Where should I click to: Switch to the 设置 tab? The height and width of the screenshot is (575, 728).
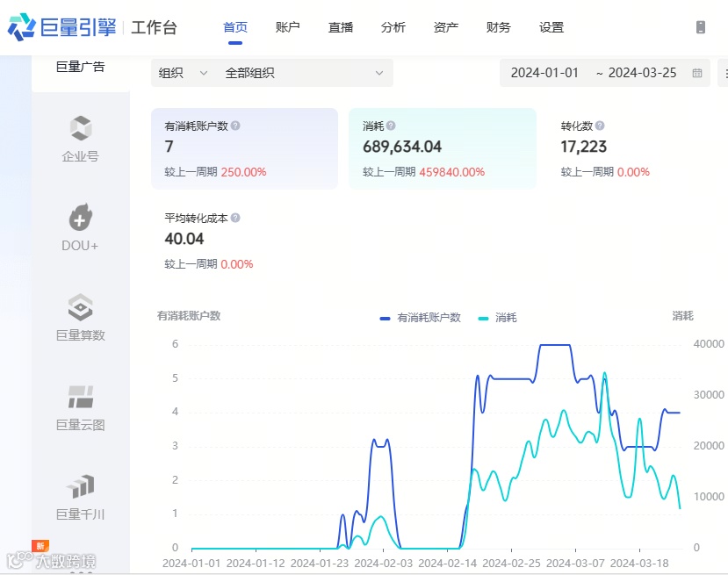(x=551, y=27)
